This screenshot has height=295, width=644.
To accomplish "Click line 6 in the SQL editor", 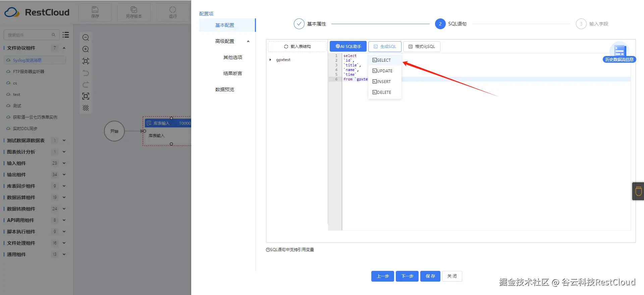I will 486,79.
